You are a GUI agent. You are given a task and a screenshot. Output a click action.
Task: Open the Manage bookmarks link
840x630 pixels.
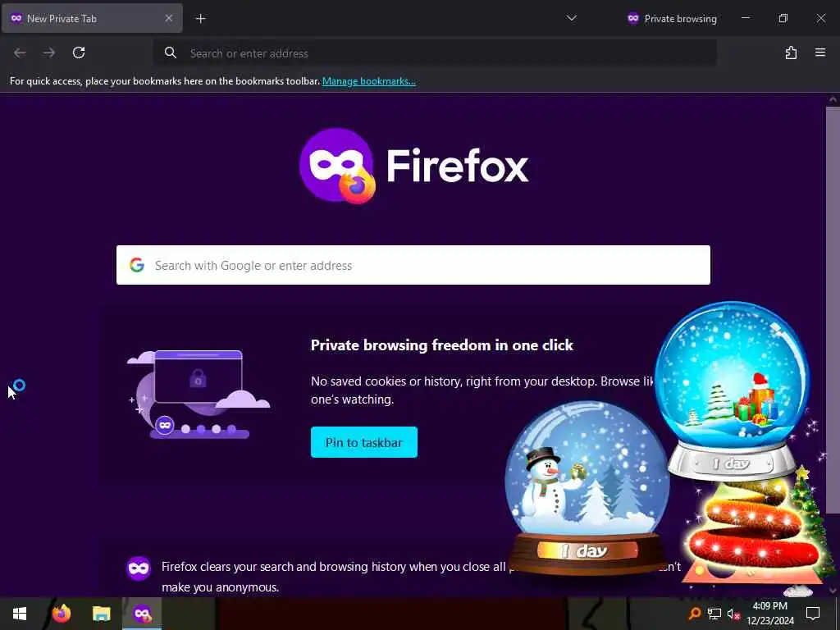click(368, 81)
